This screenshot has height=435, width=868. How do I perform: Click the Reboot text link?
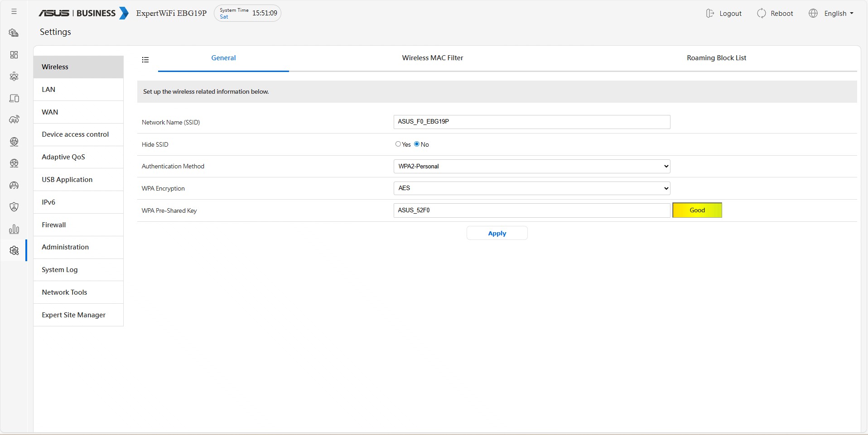(782, 14)
